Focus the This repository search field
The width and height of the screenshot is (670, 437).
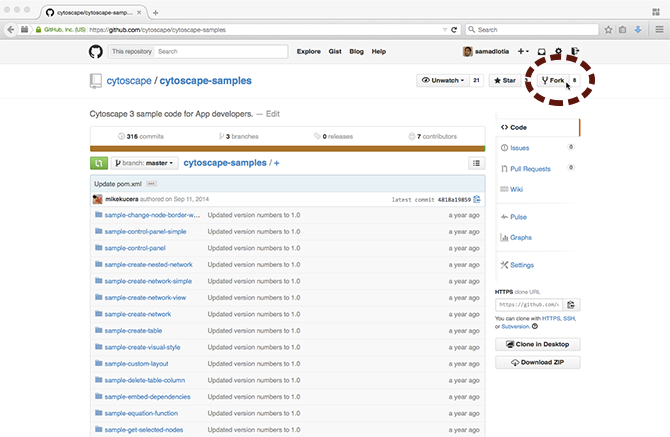pos(221,52)
